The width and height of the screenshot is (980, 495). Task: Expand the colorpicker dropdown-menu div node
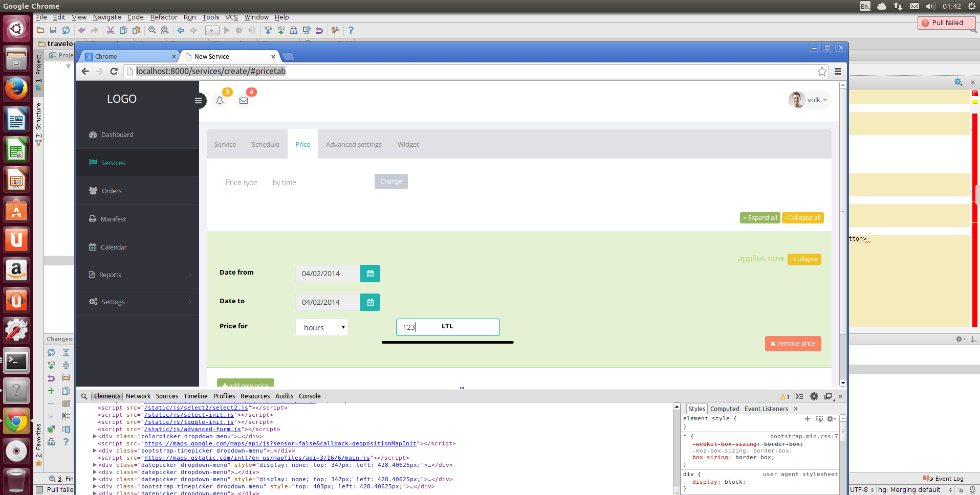(95, 436)
